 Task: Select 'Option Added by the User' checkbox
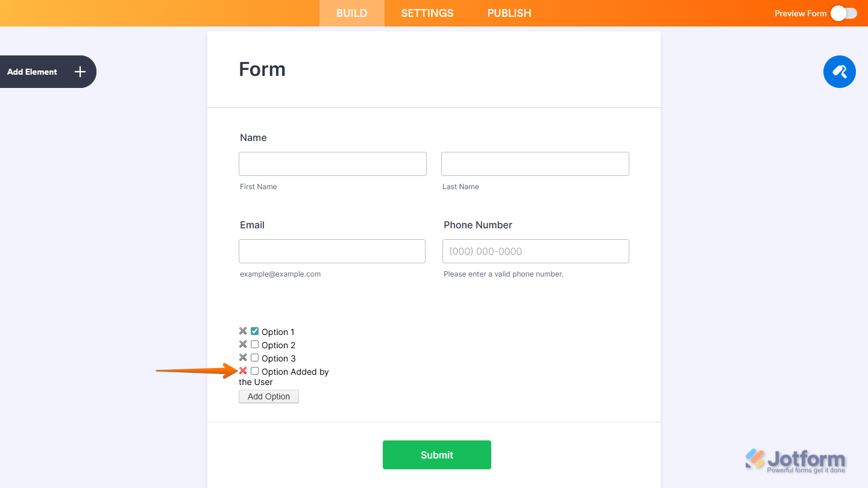click(254, 371)
